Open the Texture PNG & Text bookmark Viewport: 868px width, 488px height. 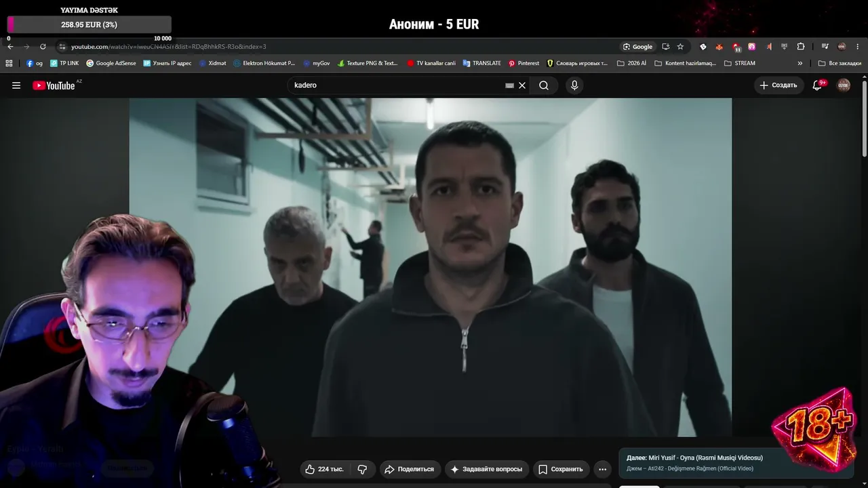click(x=368, y=63)
